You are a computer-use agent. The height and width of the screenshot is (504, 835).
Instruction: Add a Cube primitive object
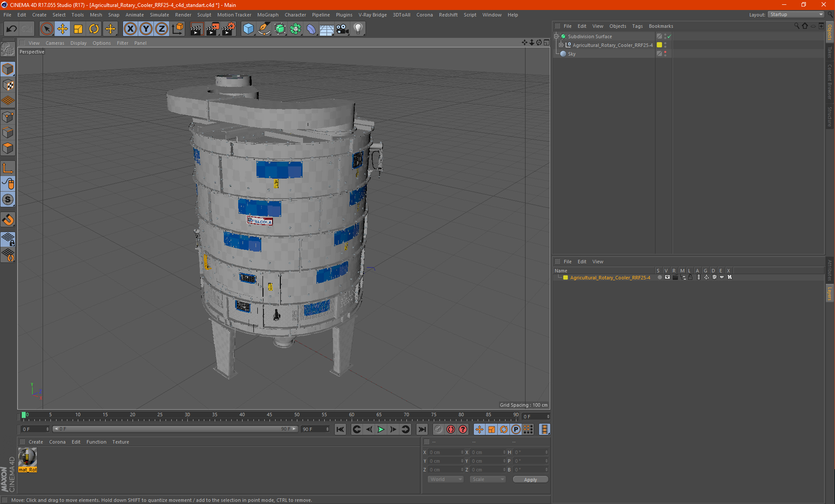click(248, 29)
